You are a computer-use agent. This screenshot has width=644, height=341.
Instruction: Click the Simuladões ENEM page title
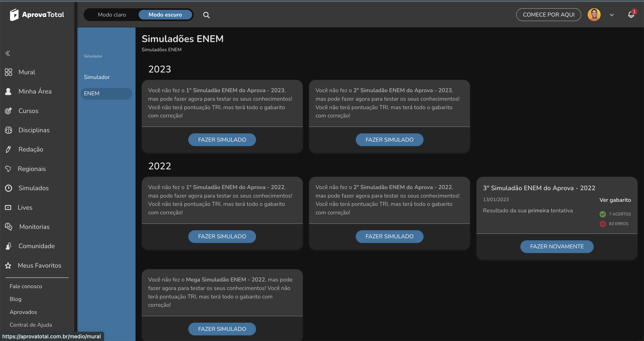click(182, 39)
